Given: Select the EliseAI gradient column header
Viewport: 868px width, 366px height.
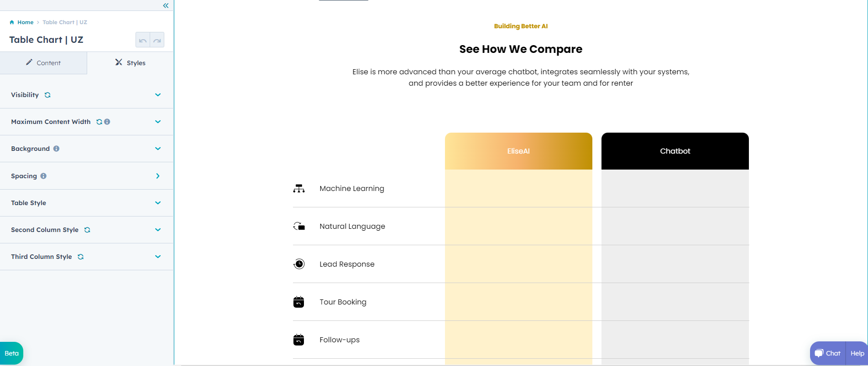Looking at the screenshot, I should [518, 151].
